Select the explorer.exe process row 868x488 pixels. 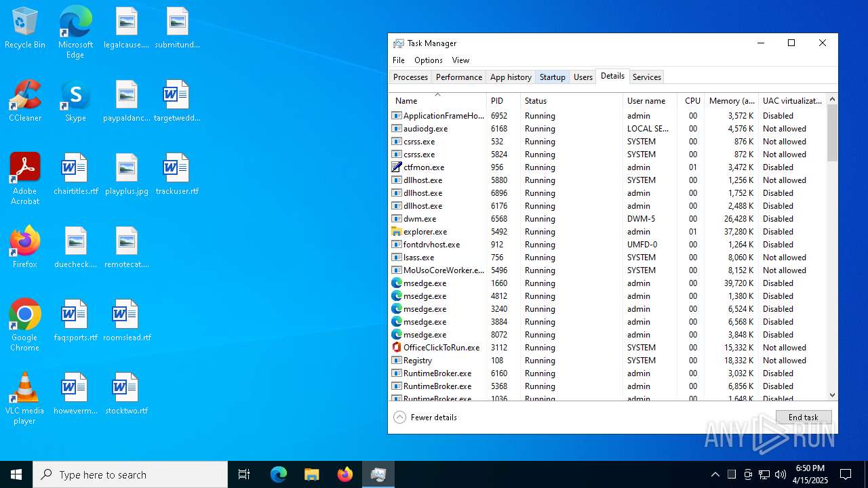608,232
